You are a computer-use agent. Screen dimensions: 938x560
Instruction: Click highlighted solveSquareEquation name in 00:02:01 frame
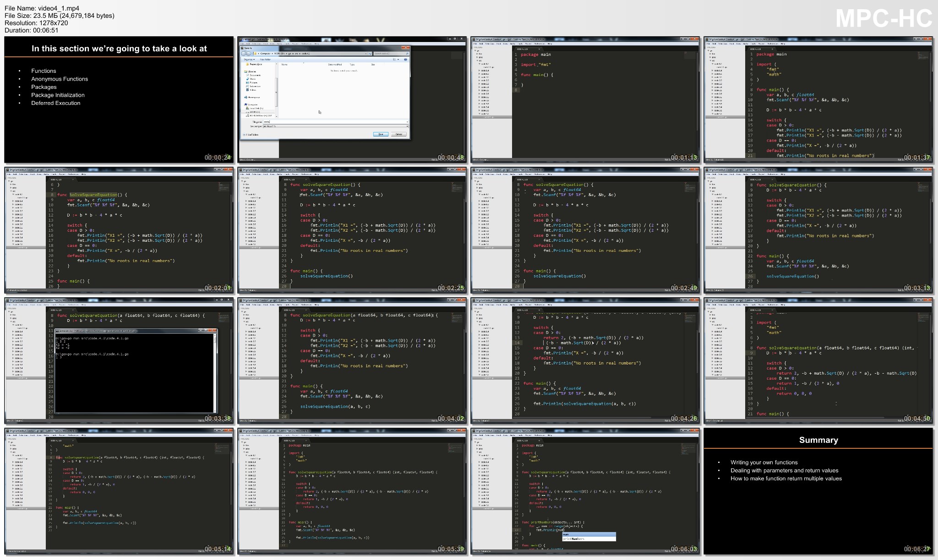[93, 195]
